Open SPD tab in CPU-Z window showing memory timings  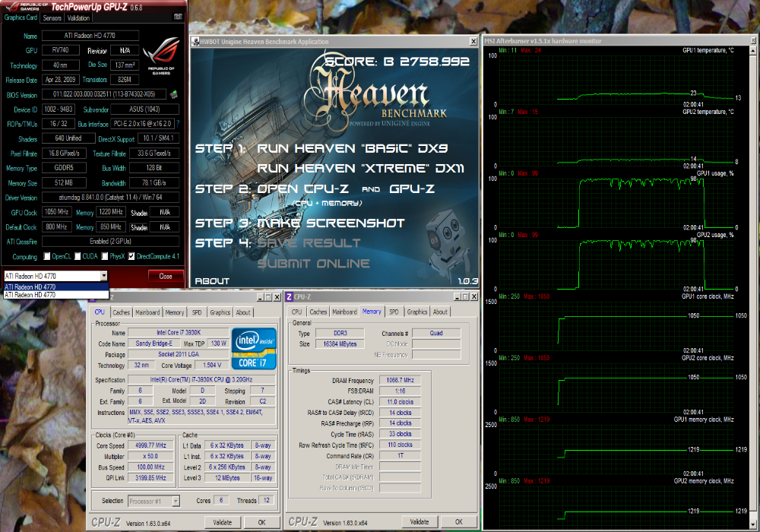394,312
